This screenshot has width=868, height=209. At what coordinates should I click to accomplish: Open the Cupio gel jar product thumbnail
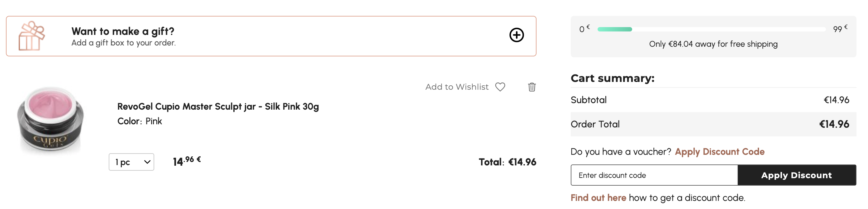(51, 119)
